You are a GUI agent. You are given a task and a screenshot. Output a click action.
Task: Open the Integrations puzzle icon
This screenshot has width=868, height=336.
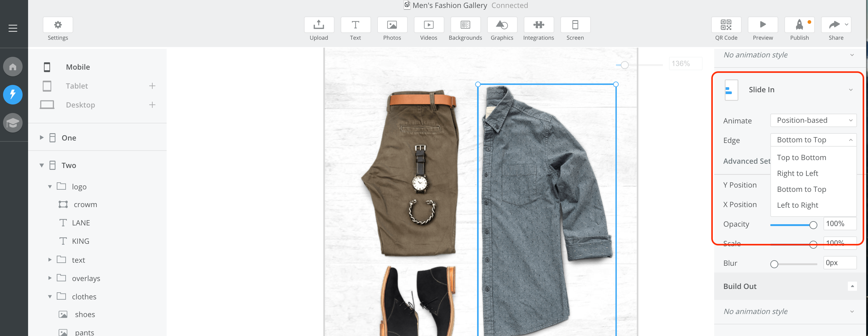[x=538, y=25]
